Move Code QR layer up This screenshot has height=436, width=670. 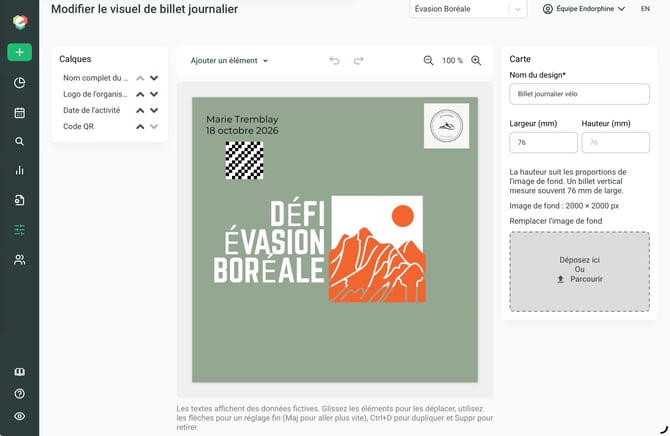(140, 127)
